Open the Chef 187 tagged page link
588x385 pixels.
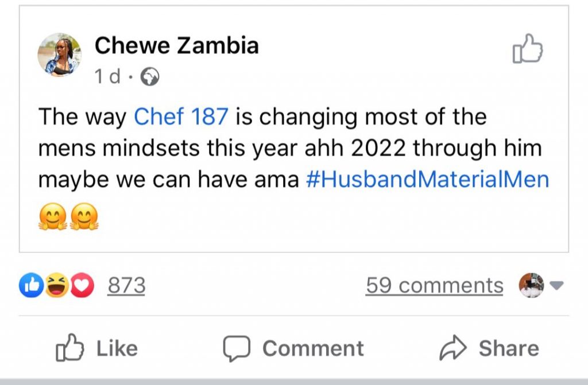(x=181, y=117)
